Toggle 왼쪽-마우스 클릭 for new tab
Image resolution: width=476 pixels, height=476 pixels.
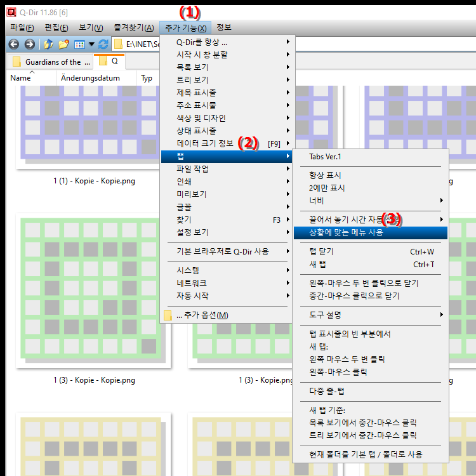click(x=371, y=372)
